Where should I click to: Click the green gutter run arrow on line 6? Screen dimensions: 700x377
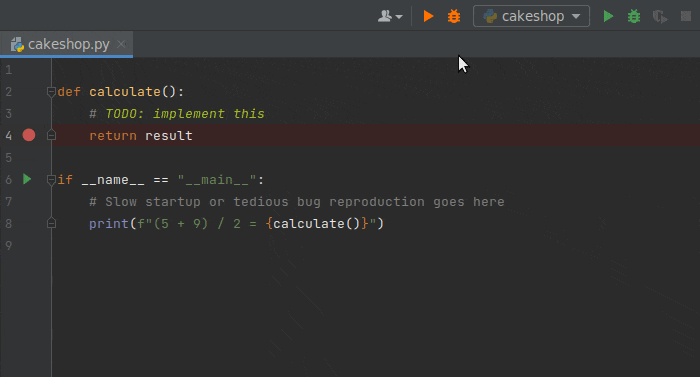point(27,179)
